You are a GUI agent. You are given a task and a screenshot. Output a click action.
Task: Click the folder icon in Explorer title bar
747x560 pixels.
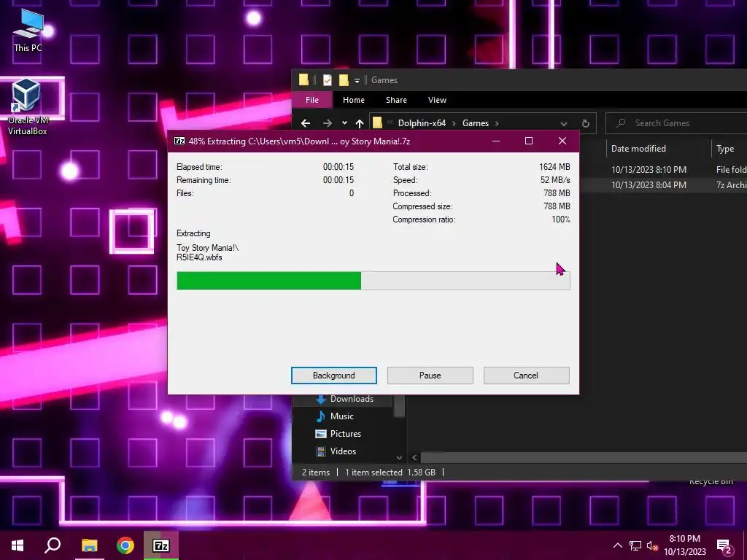[x=303, y=80]
